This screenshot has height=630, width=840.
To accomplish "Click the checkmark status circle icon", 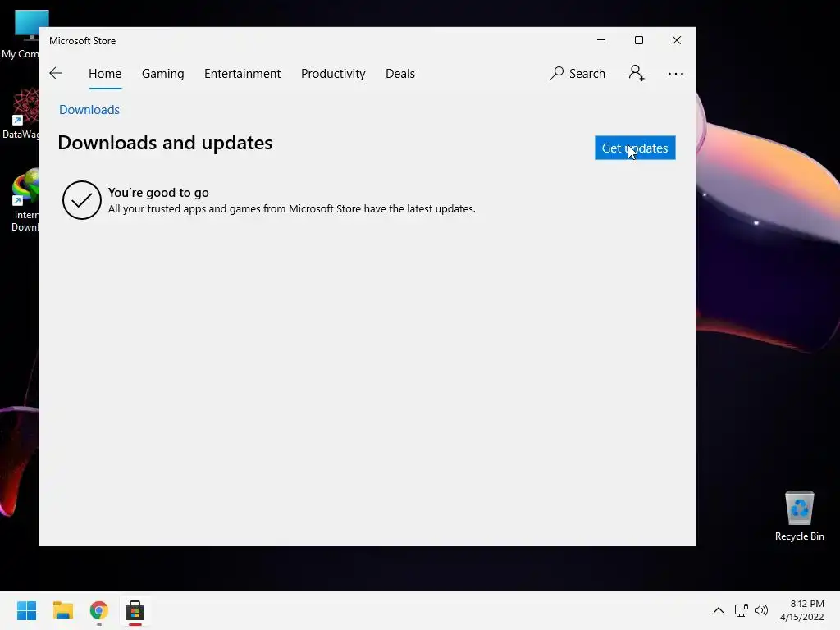I will click(81, 200).
